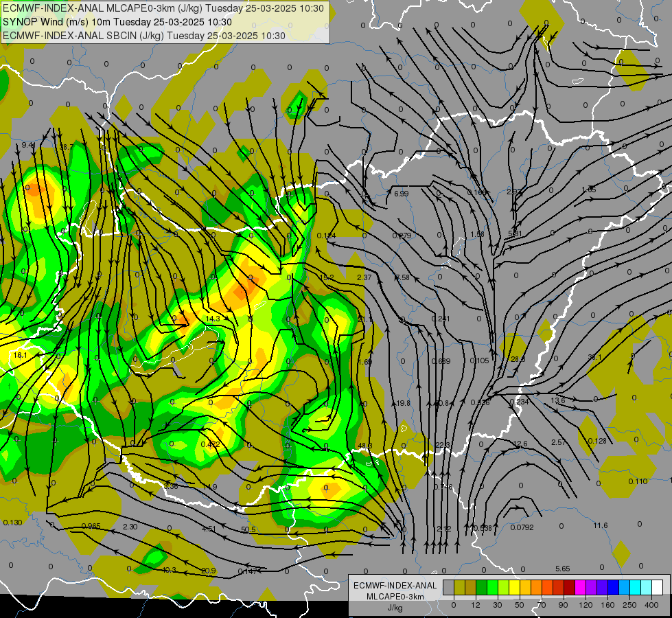This screenshot has height=618, width=672.
Task: Click the map value '28.8'
Action: (x=518, y=359)
